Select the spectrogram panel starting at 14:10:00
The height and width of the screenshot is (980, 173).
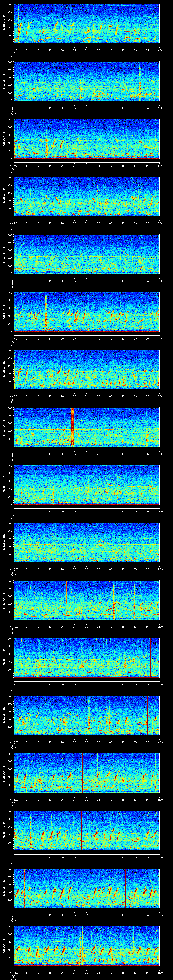(86, 542)
